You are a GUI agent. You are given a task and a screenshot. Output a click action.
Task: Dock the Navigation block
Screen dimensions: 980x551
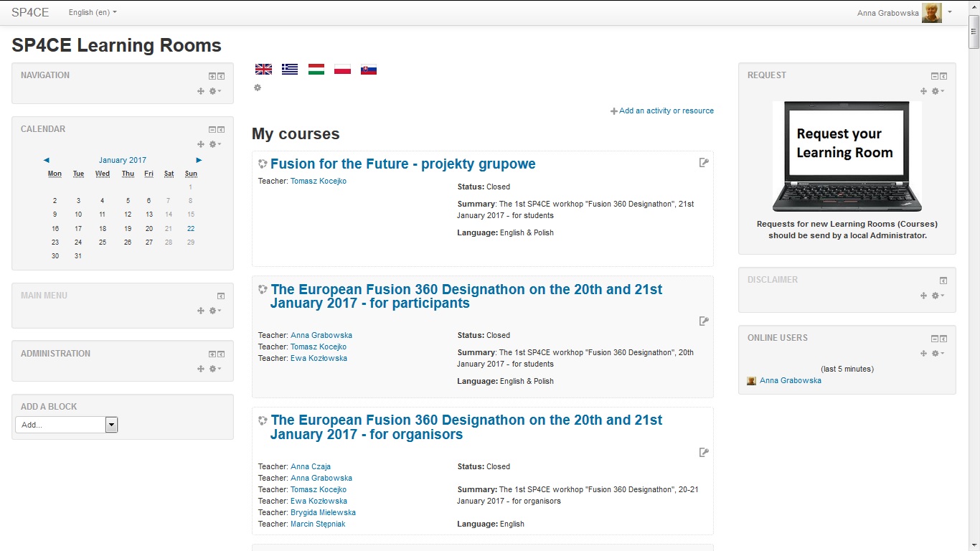[x=222, y=76]
